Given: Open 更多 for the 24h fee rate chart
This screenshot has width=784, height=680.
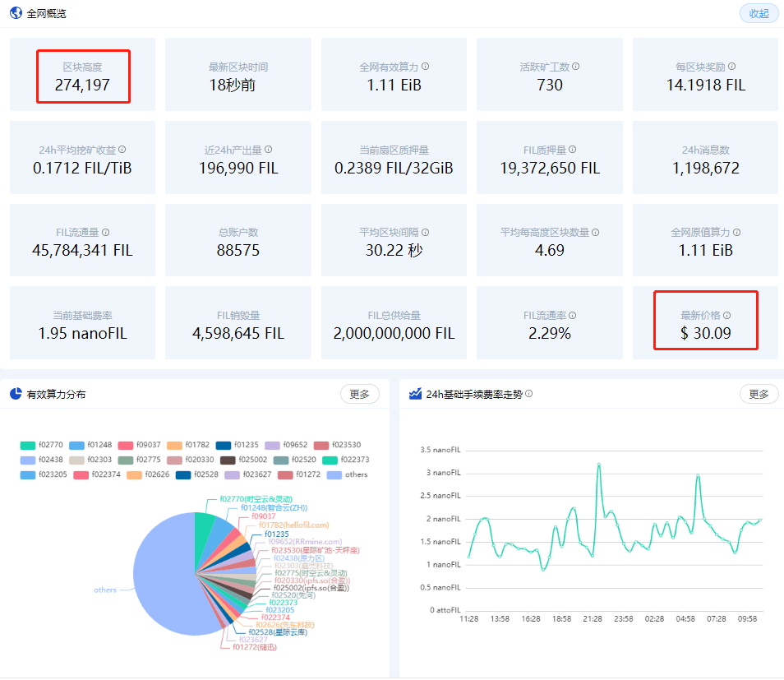Looking at the screenshot, I should [x=759, y=394].
